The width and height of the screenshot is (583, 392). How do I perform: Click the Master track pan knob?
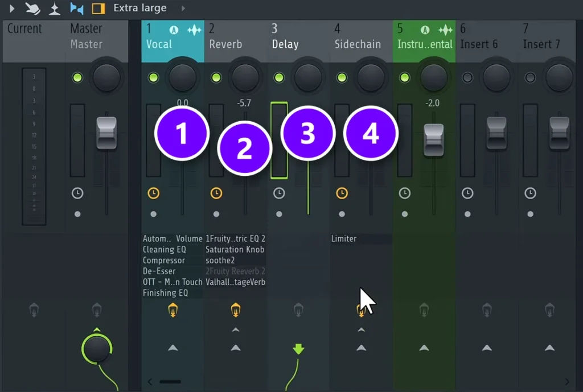[x=106, y=77]
